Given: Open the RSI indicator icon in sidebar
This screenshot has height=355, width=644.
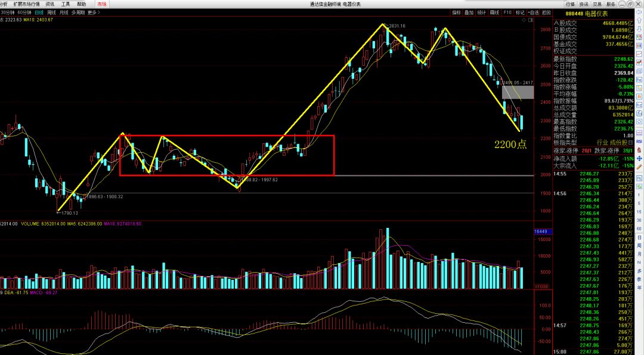Looking at the screenshot, I should pos(639,141).
